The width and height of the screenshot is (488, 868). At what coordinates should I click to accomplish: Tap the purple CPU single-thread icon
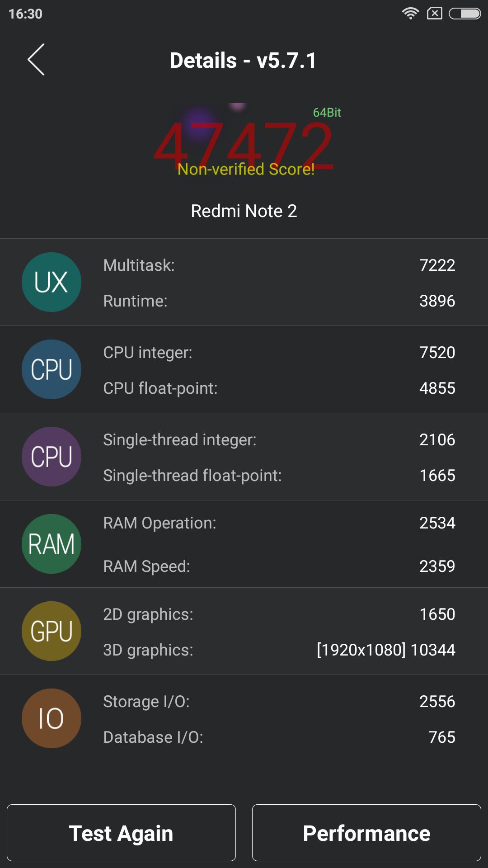pos(52,457)
